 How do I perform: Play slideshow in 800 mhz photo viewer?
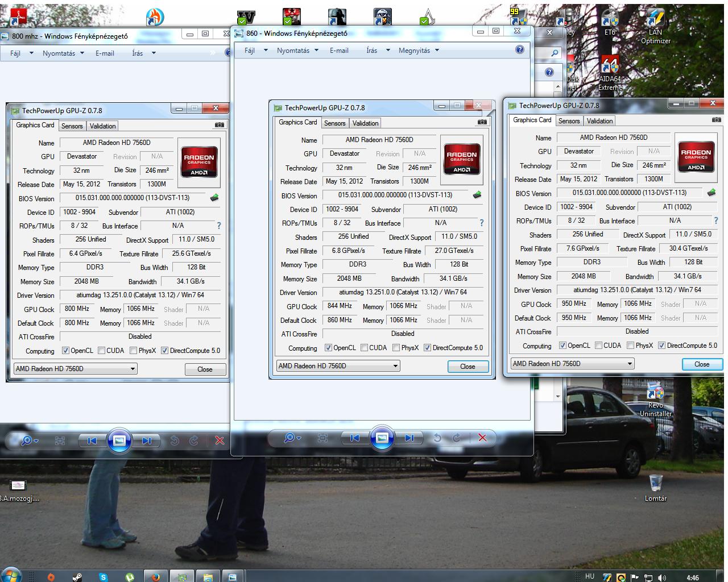pyautogui.click(x=119, y=440)
